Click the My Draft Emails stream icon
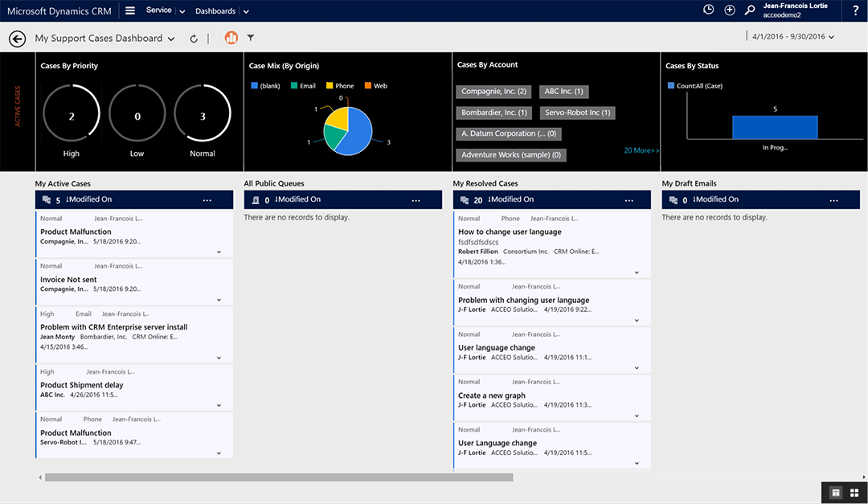 [674, 200]
